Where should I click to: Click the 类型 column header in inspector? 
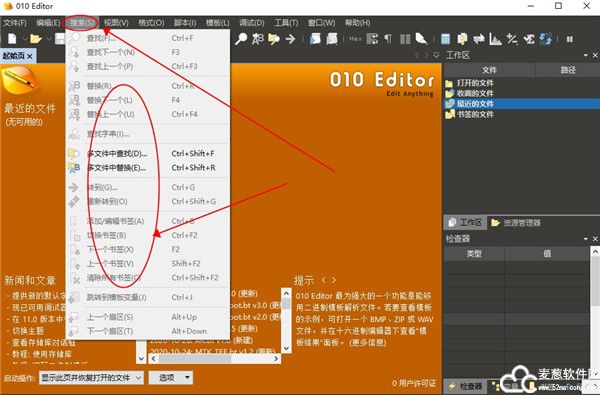(474, 253)
